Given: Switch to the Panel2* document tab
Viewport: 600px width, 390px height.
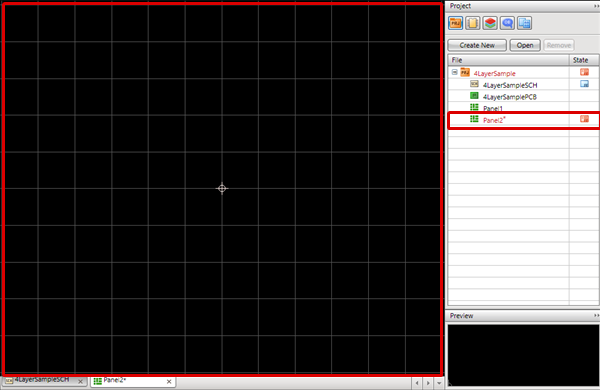Looking at the screenshot, I should coord(130,381).
